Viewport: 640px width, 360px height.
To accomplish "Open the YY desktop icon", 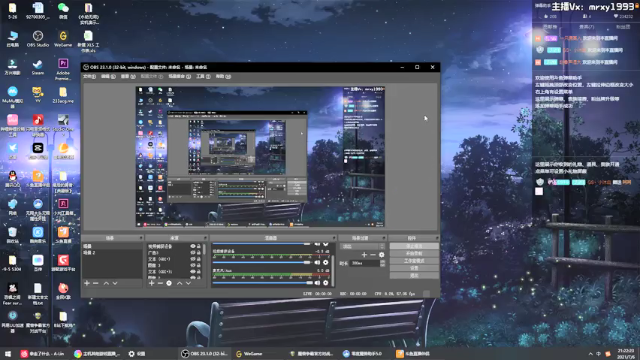I will [38, 95].
